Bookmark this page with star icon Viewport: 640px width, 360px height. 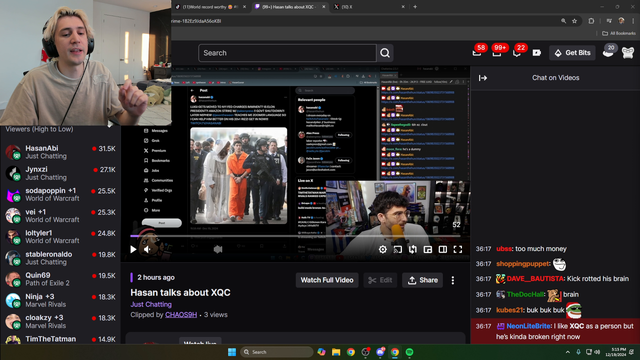pos(574,21)
